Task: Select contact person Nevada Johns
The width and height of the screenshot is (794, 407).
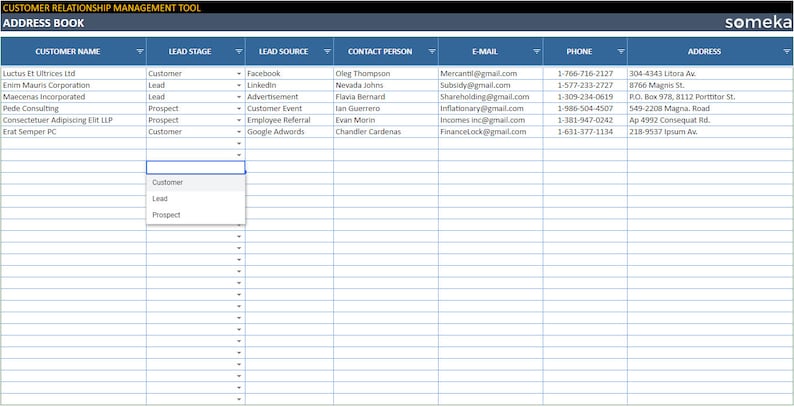Action: coord(386,86)
